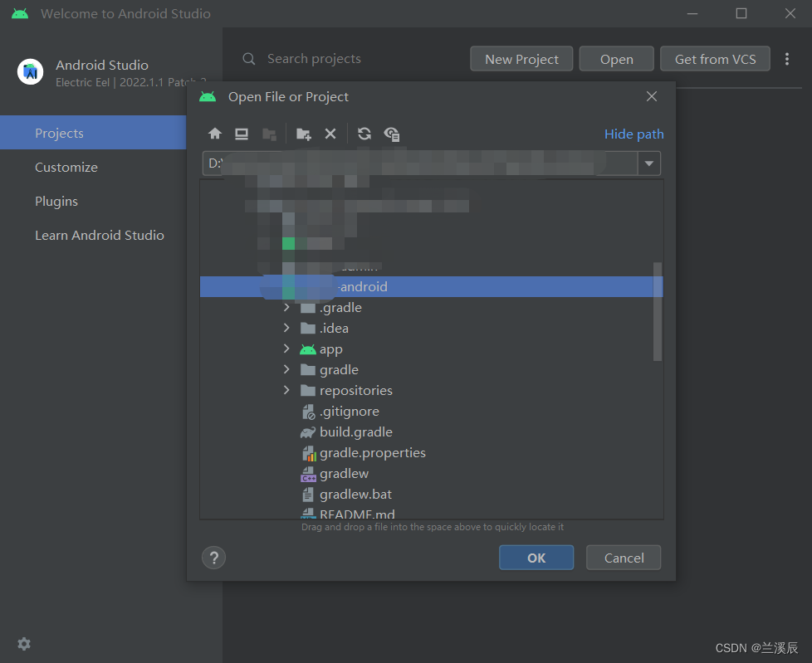Close the Open File or Project dialog
The image size is (812, 663).
(x=652, y=96)
